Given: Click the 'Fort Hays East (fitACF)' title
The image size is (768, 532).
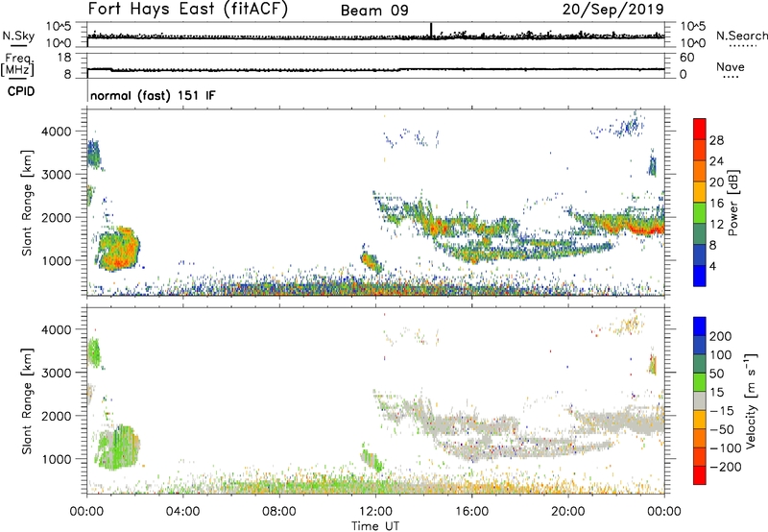Looking at the screenshot, I should click(188, 9).
